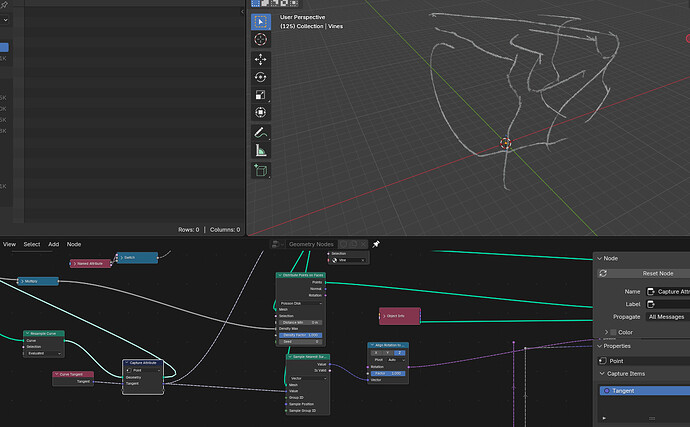Viewport: 690px width, 427px height.
Task: Expand the Color section in Node panel
Action: [x=620, y=332]
